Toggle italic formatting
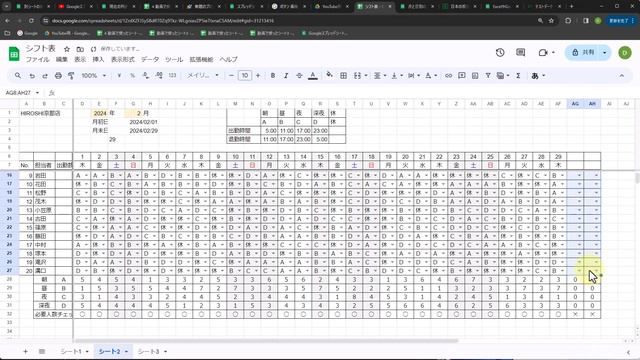 pyautogui.click(x=286, y=76)
